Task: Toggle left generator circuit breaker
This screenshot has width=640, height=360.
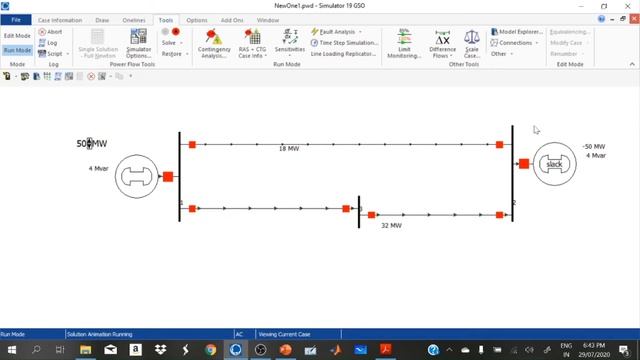Action: tap(168, 177)
